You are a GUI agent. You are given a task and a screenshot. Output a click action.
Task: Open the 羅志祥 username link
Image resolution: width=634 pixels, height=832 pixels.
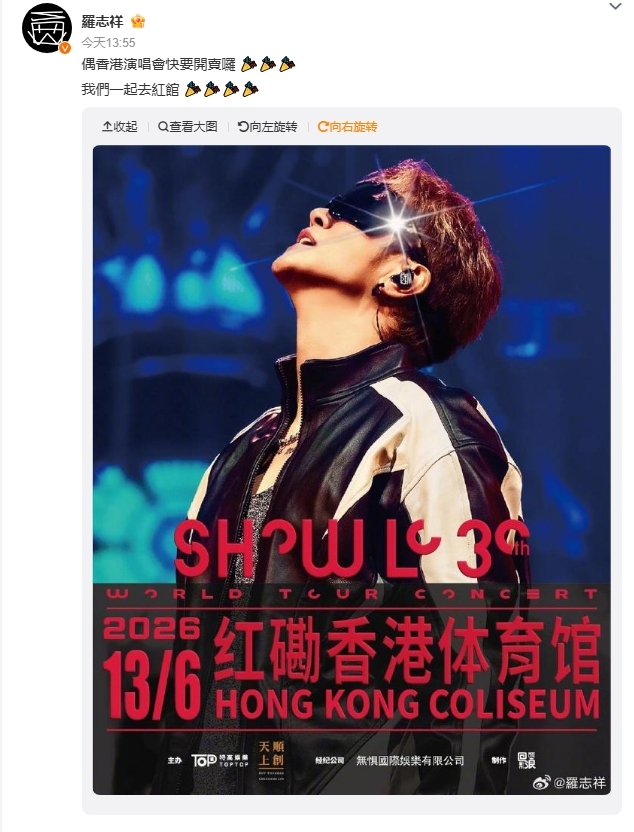[x=102, y=22]
